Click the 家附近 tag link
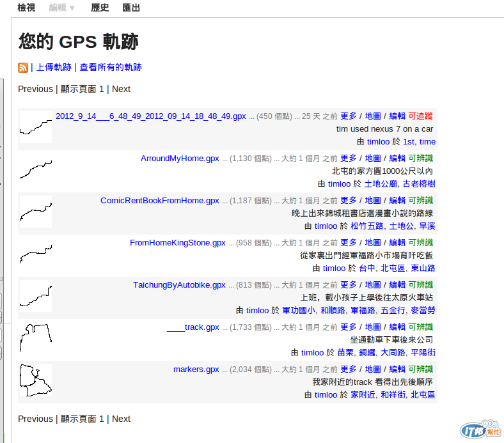The image size is (504, 443). click(x=363, y=395)
